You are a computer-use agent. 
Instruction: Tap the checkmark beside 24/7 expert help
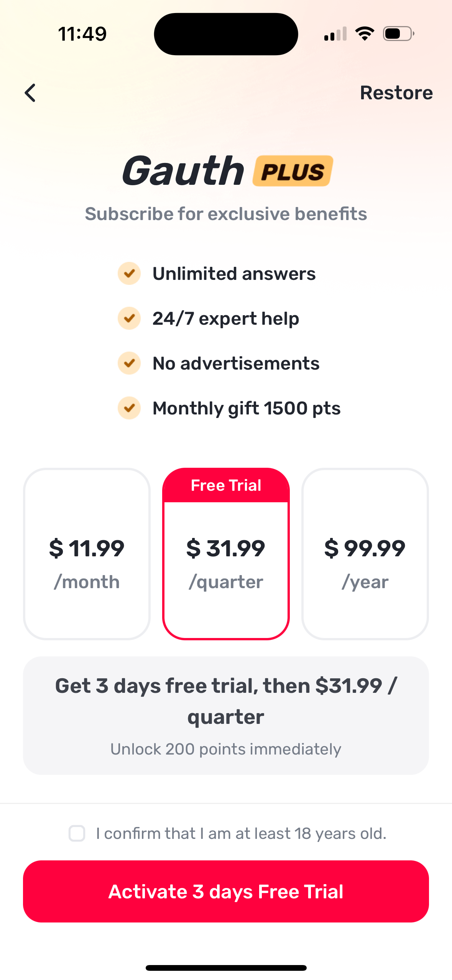click(x=129, y=319)
